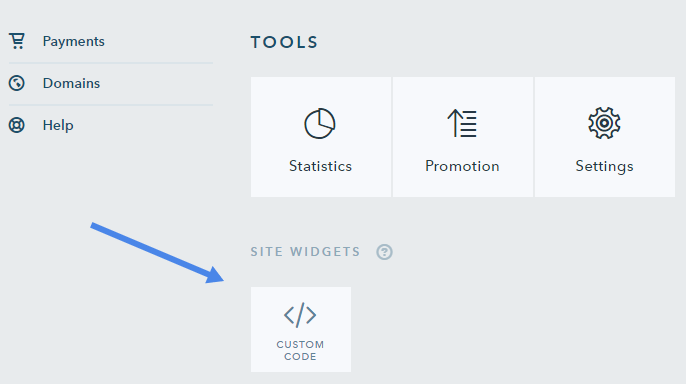The width and height of the screenshot is (686, 384).
Task: Click the Settings label text
Action: [x=604, y=167]
